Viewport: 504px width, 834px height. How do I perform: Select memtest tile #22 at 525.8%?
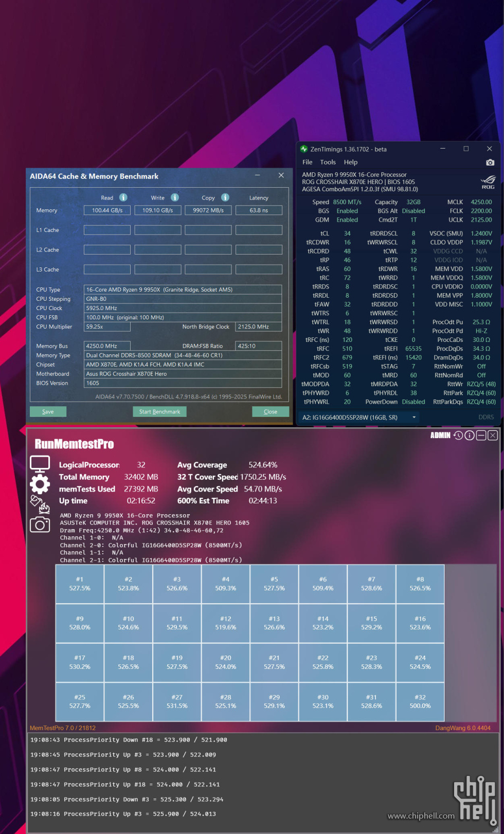coord(323,662)
